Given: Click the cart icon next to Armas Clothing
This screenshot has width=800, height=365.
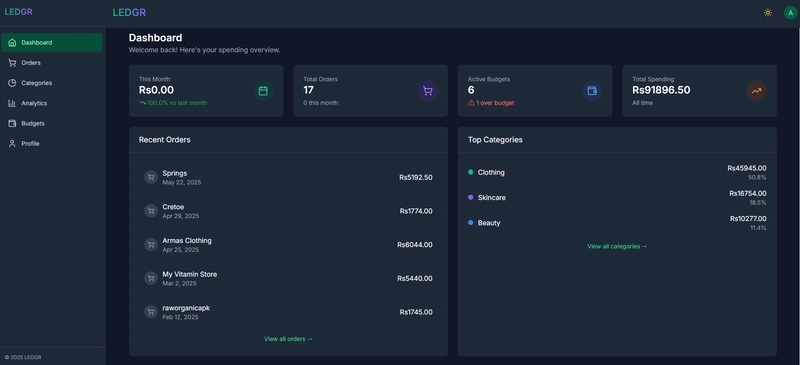Looking at the screenshot, I should pos(151,245).
